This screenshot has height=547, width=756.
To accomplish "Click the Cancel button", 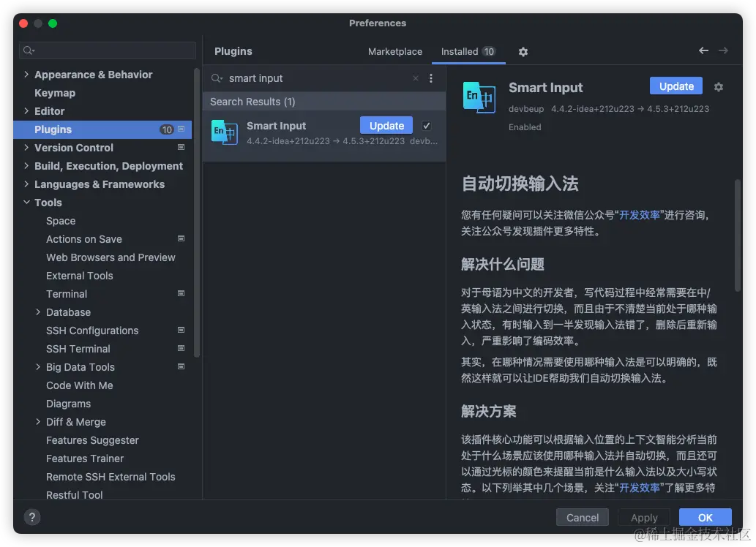I will pyautogui.click(x=582, y=518).
